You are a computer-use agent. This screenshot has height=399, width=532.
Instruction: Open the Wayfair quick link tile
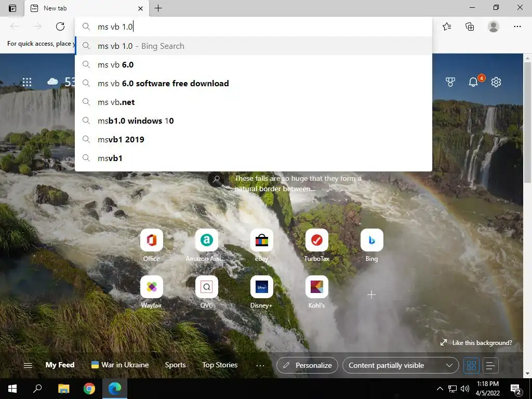click(151, 287)
